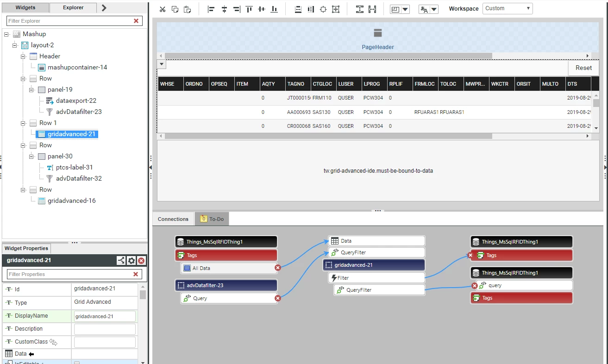The height and width of the screenshot is (364, 608).
Task: Remove the All Data binding connection
Action: pyautogui.click(x=278, y=268)
